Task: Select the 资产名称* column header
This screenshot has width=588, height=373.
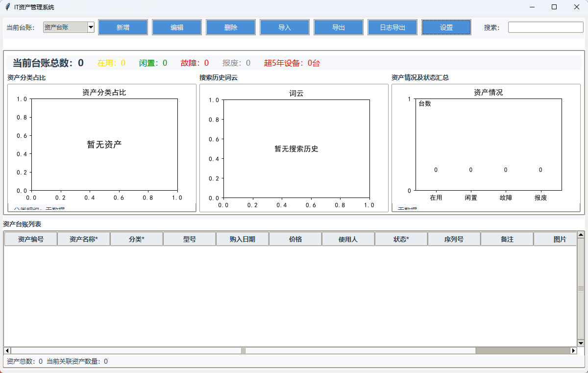Action: point(84,239)
